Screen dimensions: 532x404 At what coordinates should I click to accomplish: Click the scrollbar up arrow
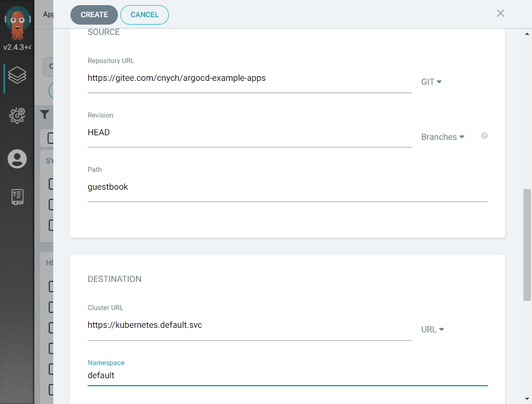(527, 34)
